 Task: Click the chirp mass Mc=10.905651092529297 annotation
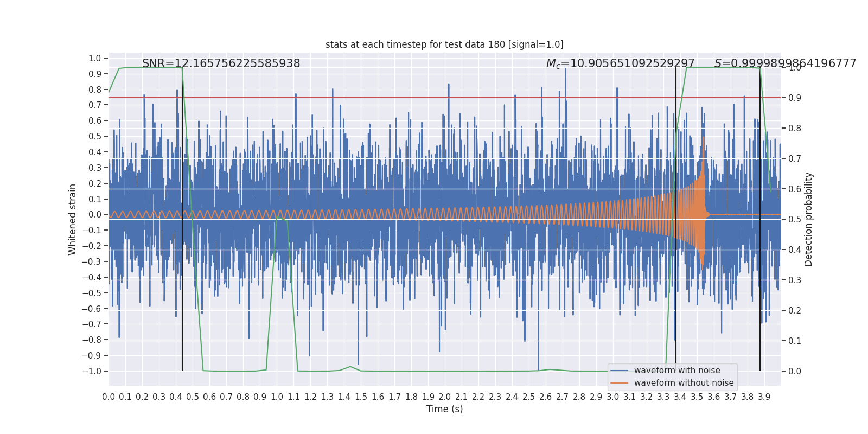(621, 63)
